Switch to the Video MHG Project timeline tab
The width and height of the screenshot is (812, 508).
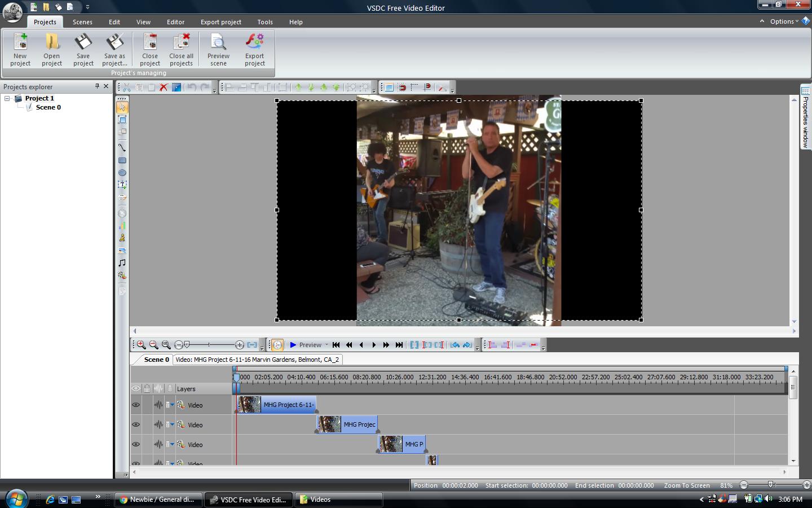point(257,360)
